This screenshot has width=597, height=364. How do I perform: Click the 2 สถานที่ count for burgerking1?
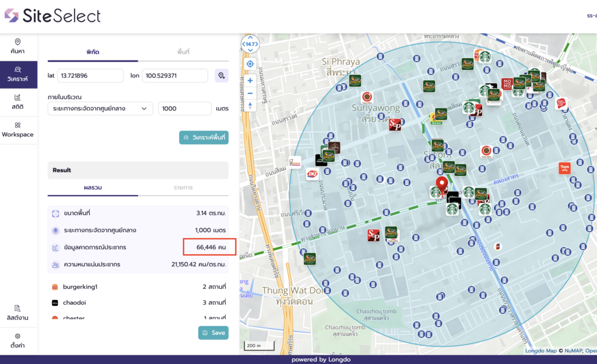215,287
